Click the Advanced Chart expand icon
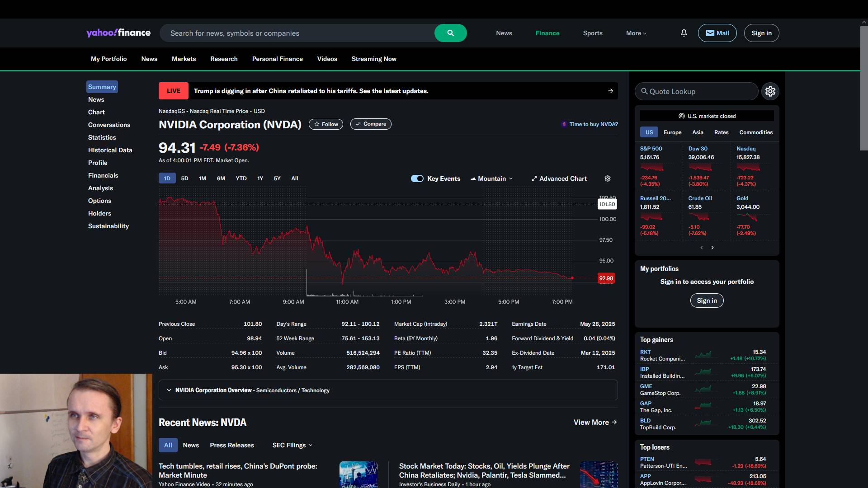 coord(534,178)
